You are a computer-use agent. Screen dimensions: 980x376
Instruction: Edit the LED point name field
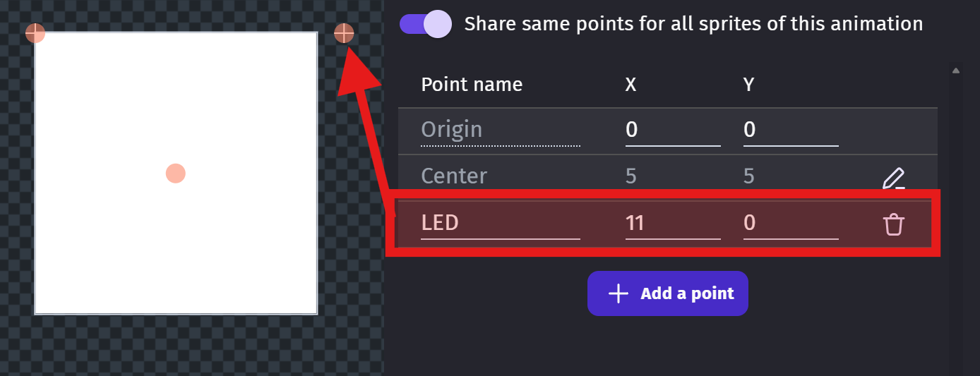coord(501,224)
